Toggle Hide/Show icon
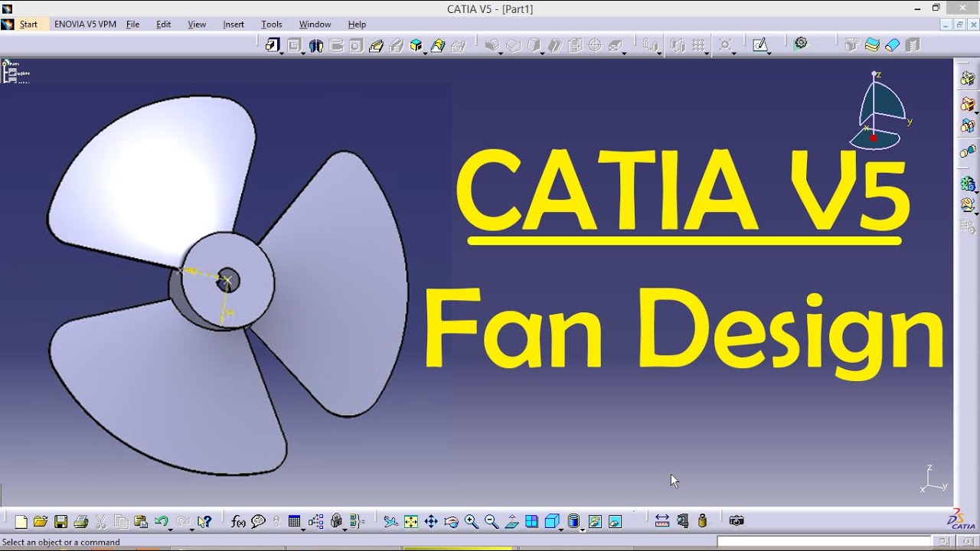Image resolution: width=980 pixels, height=551 pixels. [595, 522]
